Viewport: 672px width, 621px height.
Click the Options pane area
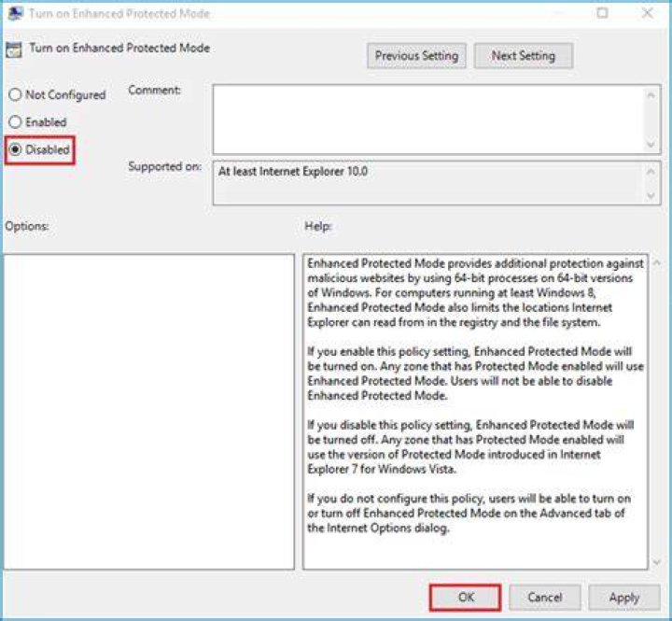click(x=148, y=412)
